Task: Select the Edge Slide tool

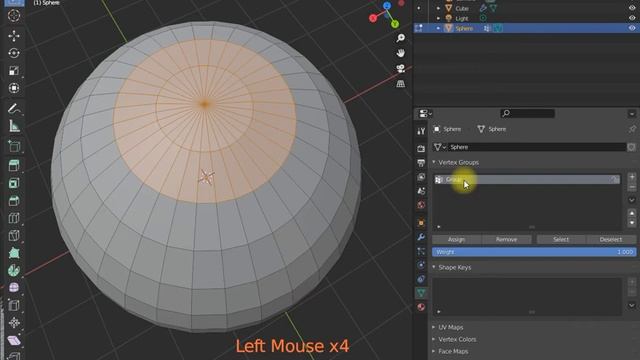Action: [x=14, y=305]
